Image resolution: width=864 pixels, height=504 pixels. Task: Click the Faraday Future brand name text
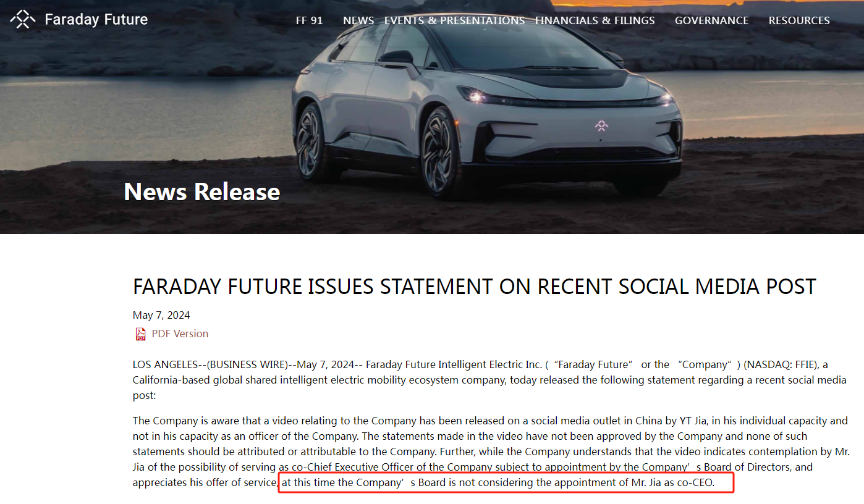point(96,19)
